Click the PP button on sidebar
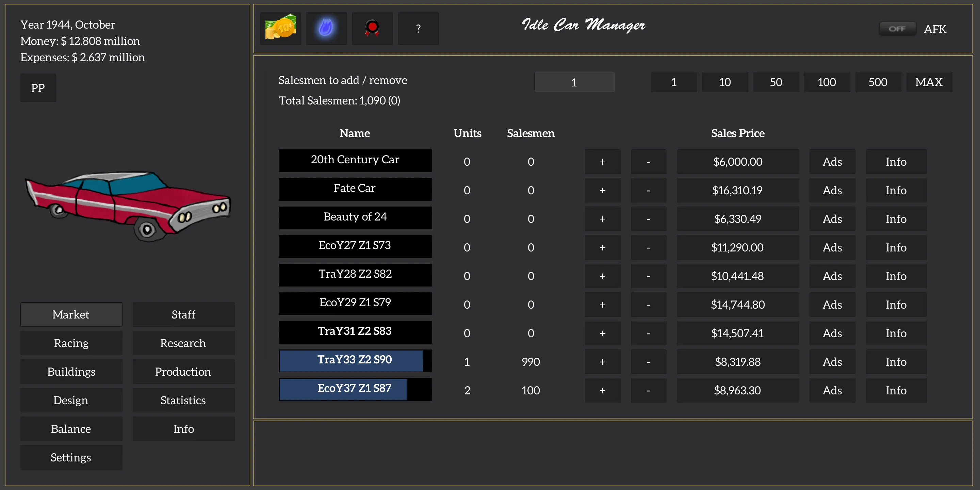 [38, 87]
